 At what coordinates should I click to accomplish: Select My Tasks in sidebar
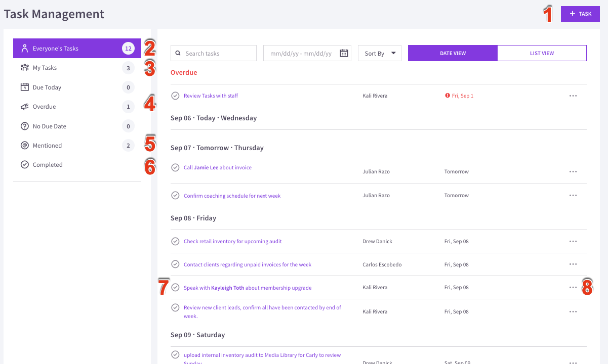pyautogui.click(x=77, y=68)
